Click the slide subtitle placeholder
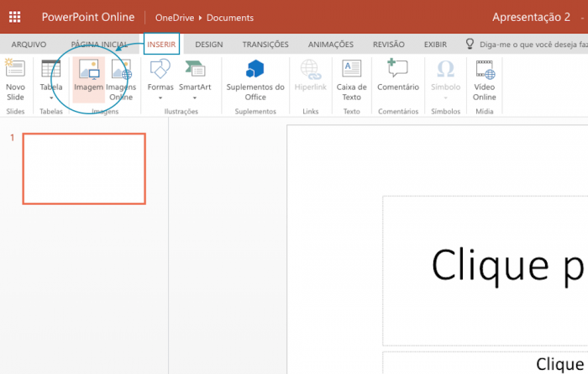The image size is (588, 374). pyautogui.click(x=486, y=363)
